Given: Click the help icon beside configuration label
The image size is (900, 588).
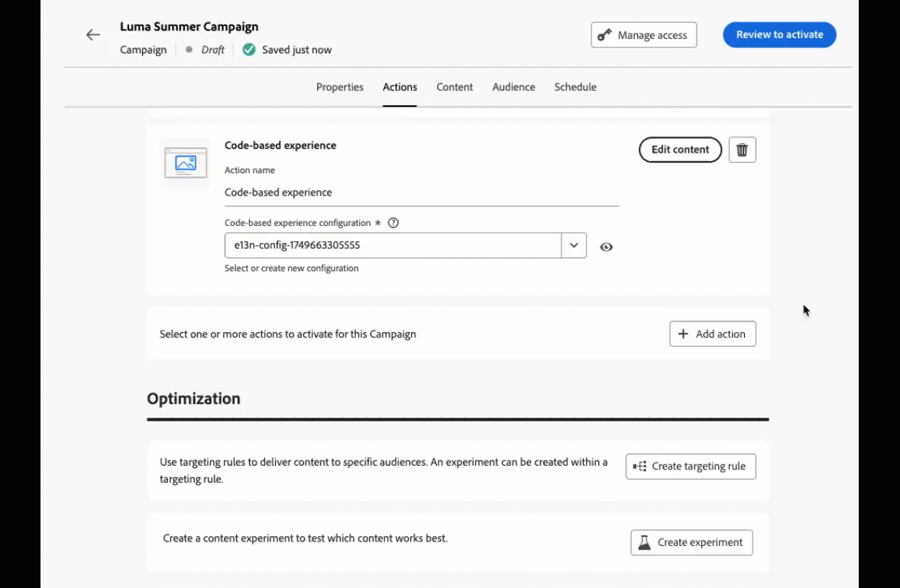Looking at the screenshot, I should (x=393, y=223).
